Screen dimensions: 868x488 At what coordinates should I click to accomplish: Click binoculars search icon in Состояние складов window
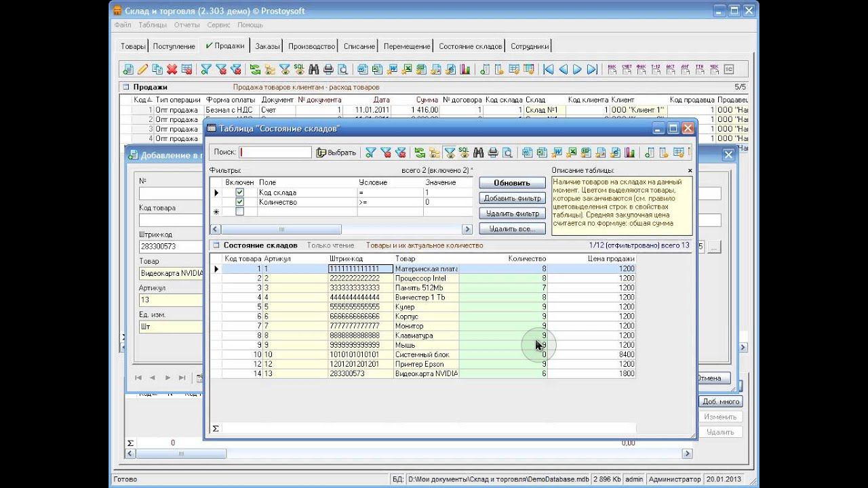pos(479,152)
